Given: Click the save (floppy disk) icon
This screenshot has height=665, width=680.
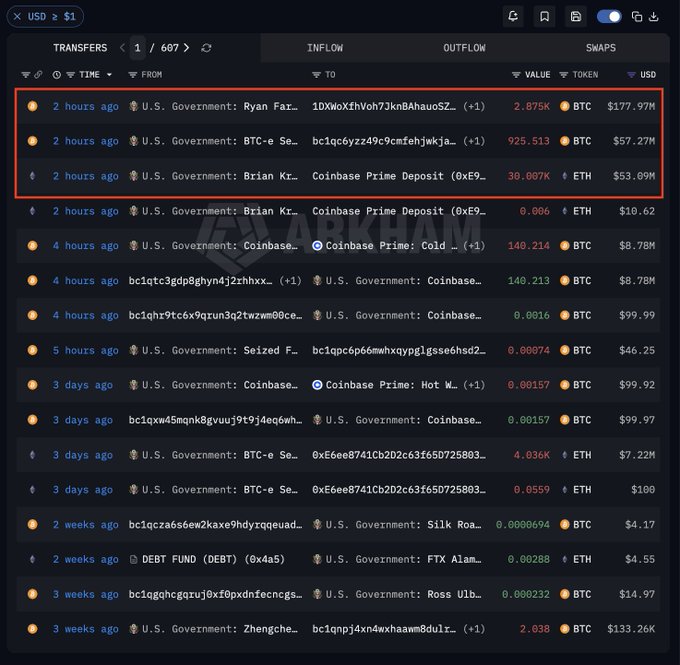Looking at the screenshot, I should [575, 16].
